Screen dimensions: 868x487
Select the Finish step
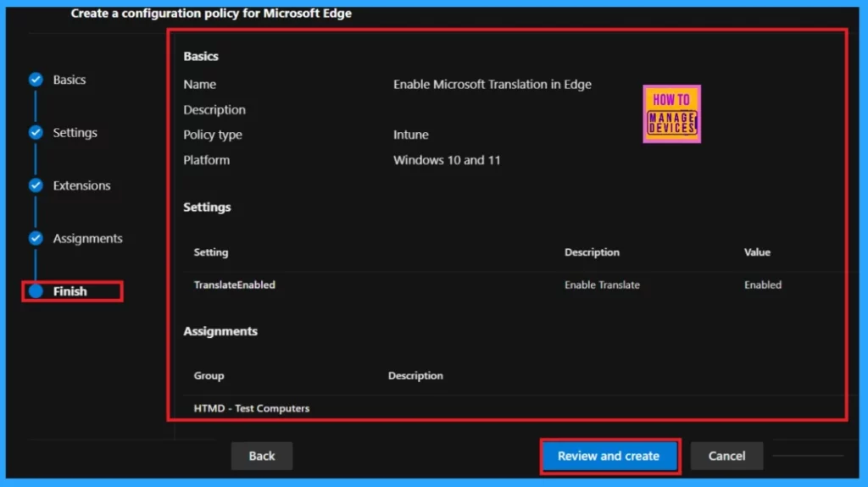[x=70, y=291]
